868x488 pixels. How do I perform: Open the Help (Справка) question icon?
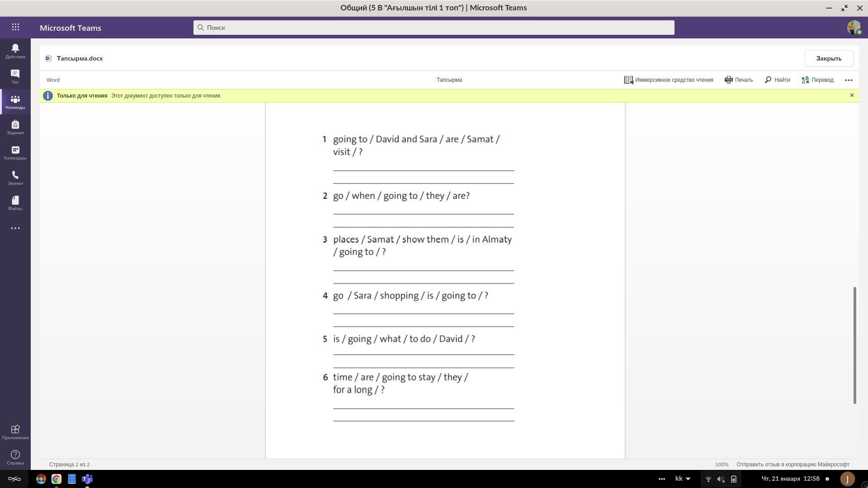click(15, 457)
